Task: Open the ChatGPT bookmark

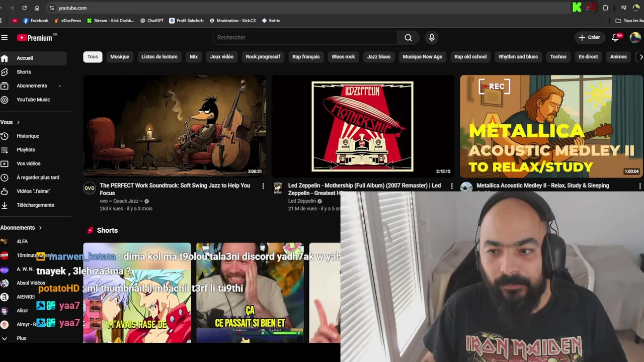Action: [152, 21]
